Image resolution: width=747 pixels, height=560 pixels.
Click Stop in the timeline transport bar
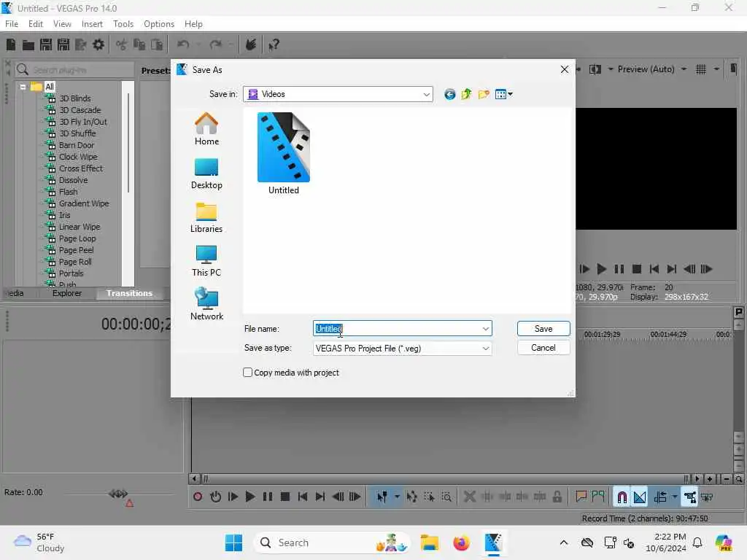(x=285, y=497)
